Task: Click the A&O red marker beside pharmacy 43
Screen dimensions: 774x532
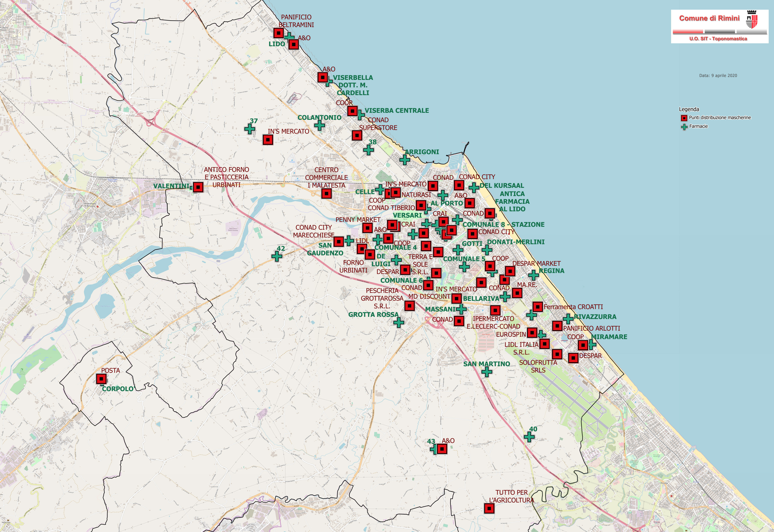Action: 442,449
